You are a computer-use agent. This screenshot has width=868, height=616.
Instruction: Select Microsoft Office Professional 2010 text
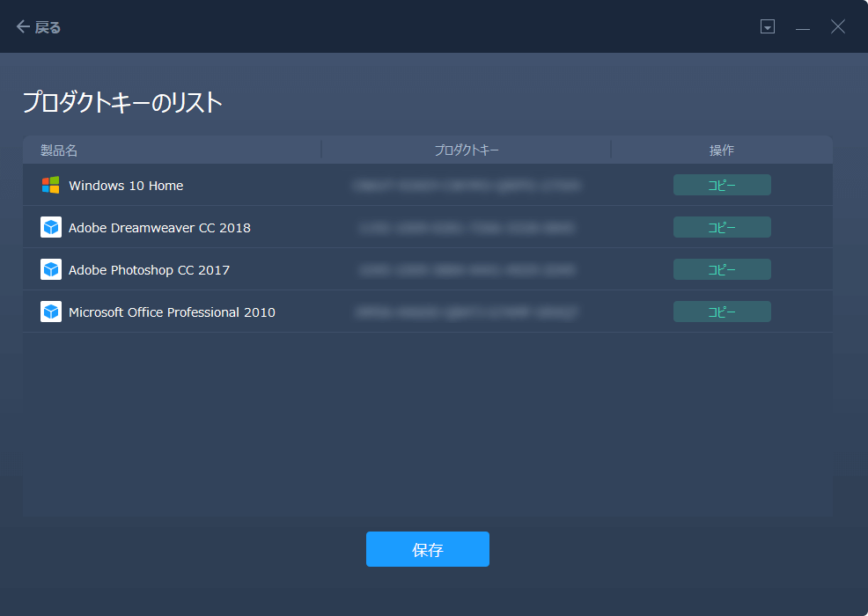172,312
